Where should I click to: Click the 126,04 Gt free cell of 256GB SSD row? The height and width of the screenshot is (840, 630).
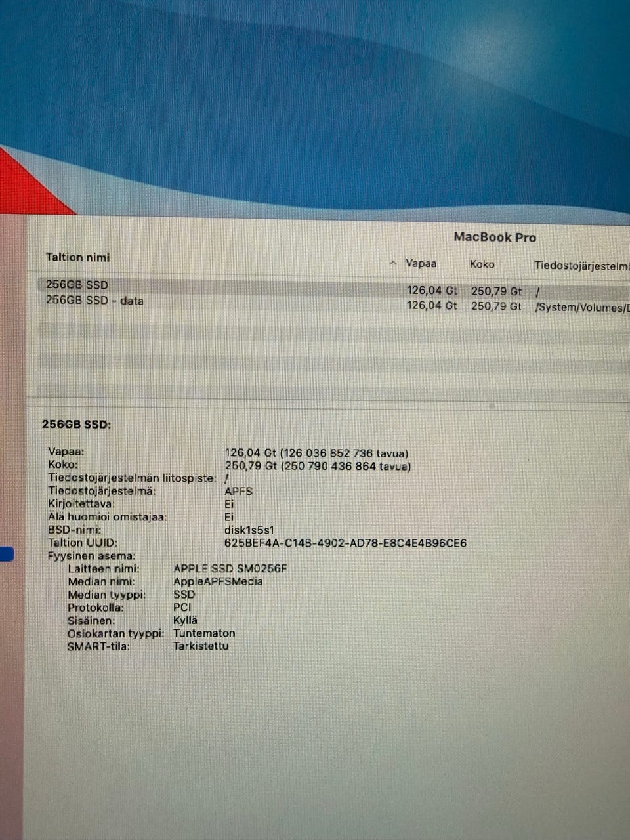[x=432, y=290]
